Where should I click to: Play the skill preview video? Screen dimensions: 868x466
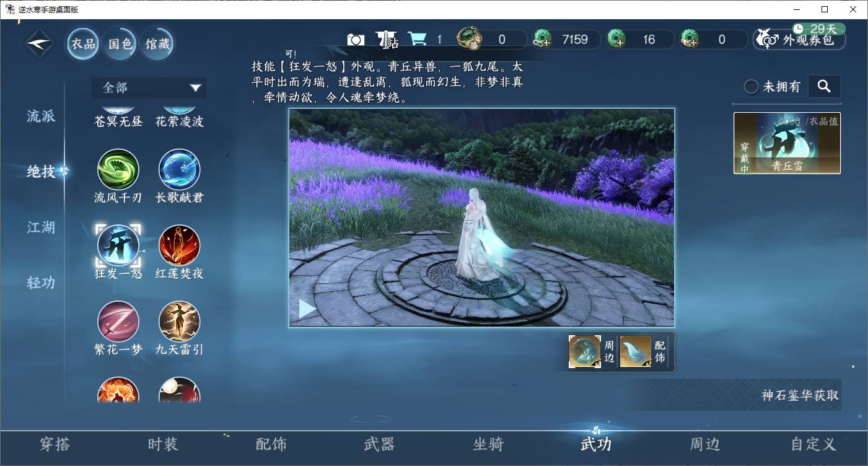(307, 309)
